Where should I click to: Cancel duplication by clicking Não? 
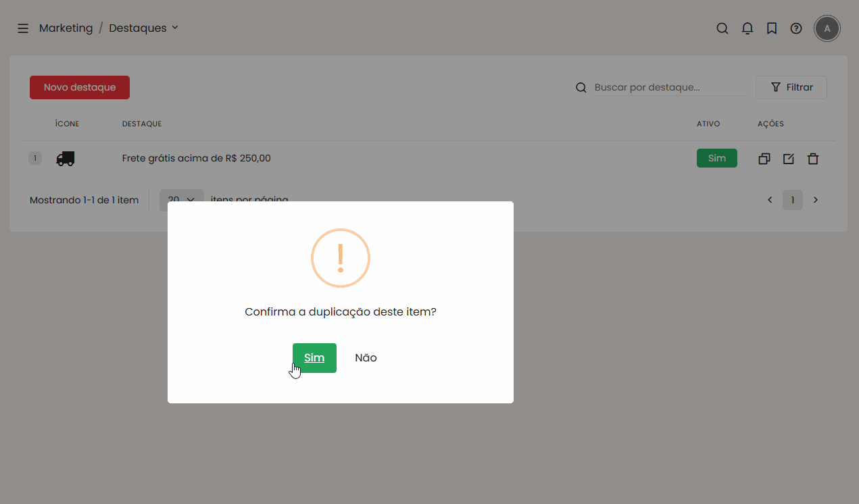366,358
